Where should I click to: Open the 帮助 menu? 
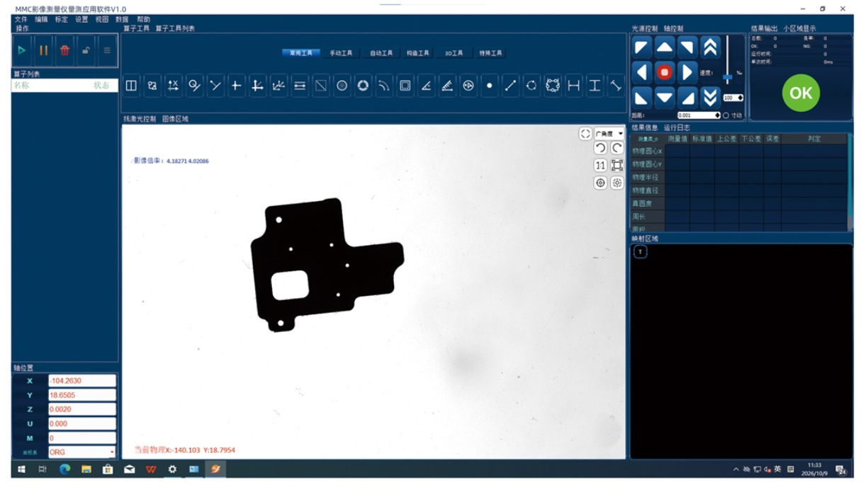click(x=143, y=20)
